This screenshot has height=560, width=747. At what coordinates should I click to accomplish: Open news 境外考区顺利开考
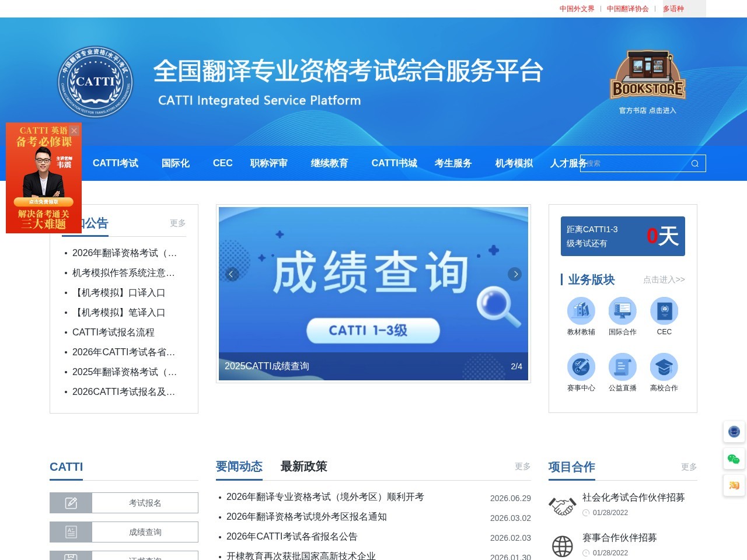(x=325, y=497)
